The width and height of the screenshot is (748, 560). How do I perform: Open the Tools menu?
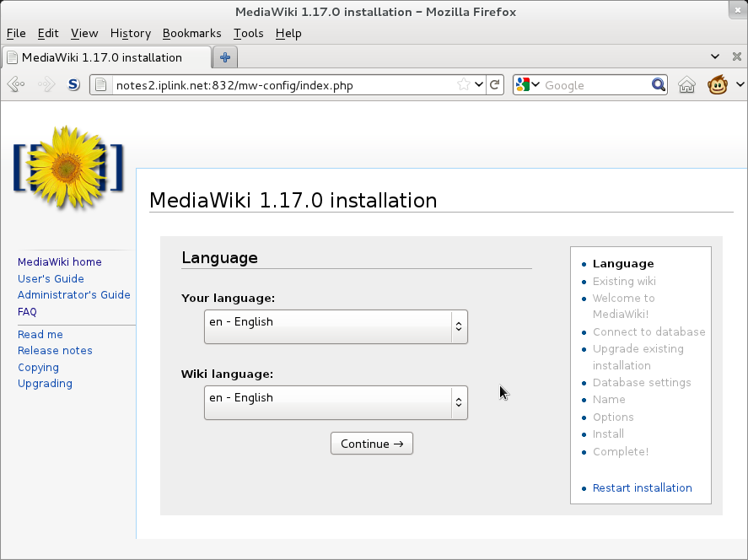(248, 34)
